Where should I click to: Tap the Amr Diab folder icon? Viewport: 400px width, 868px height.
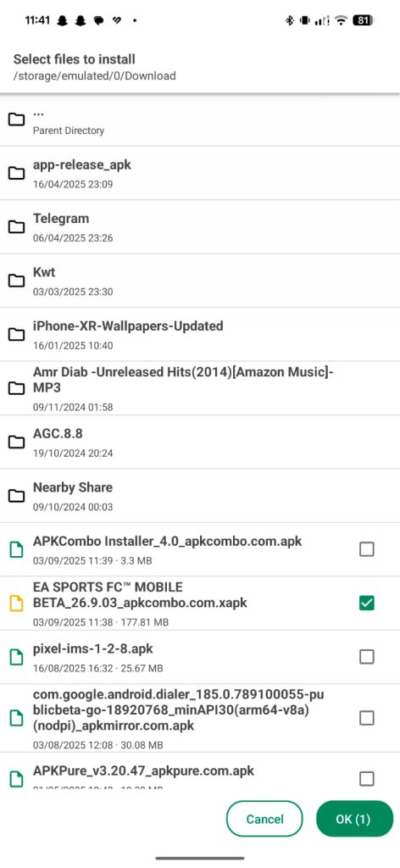pyautogui.click(x=17, y=388)
